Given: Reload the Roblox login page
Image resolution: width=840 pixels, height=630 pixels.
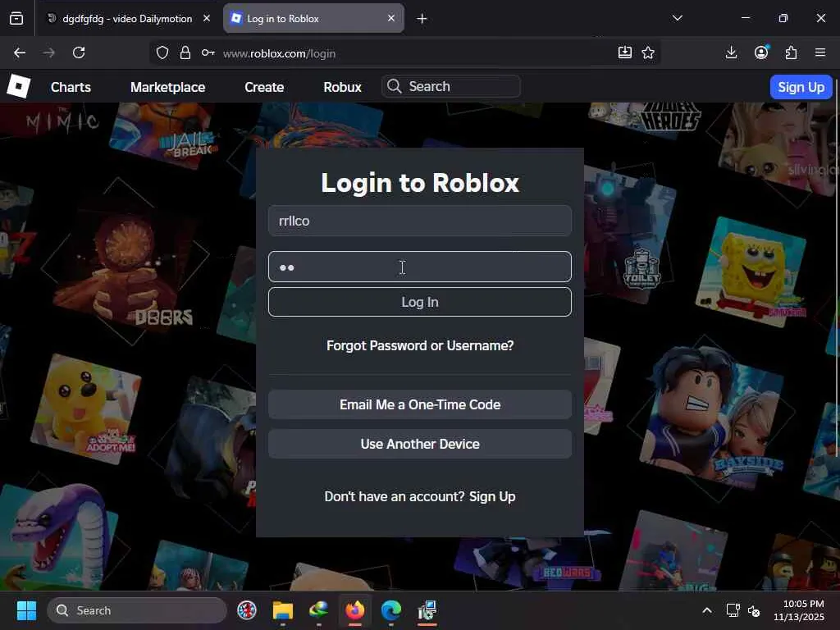Looking at the screenshot, I should coord(79,52).
